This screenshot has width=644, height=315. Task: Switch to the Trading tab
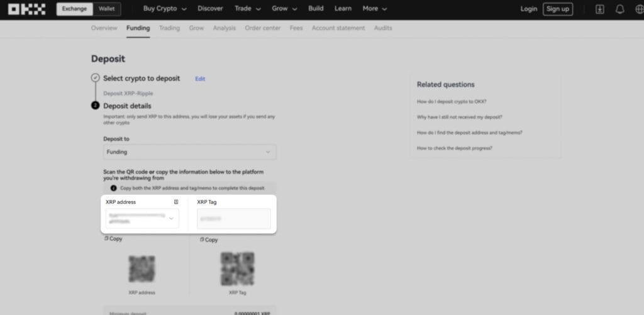pos(170,28)
